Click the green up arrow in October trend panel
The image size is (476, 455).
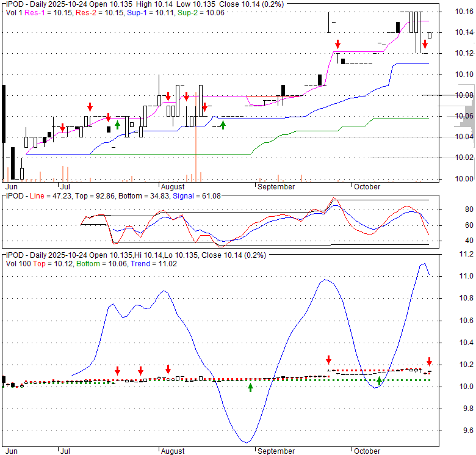(379, 381)
